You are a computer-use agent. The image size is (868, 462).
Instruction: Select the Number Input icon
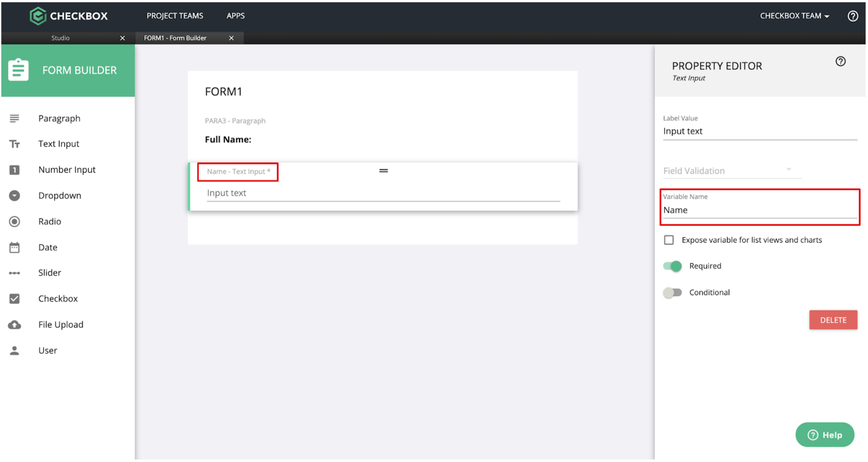(x=14, y=170)
